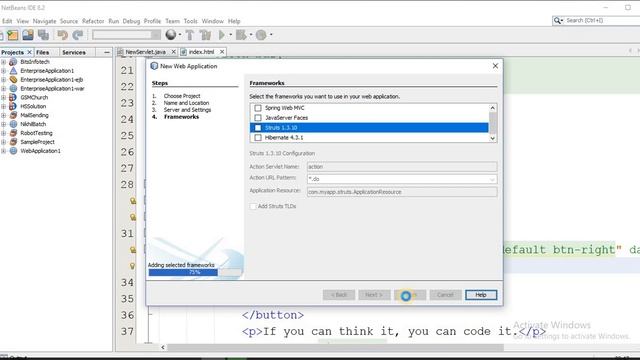640x360 pixels.
Task: Expand the GSMChurch tree node
Action: pyautogui.click(x=3, y=98)
